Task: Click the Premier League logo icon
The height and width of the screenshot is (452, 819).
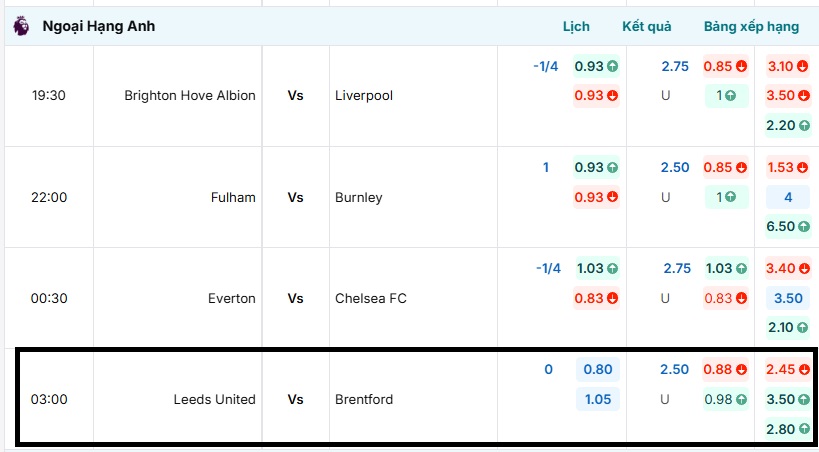Action: point(21,26)
